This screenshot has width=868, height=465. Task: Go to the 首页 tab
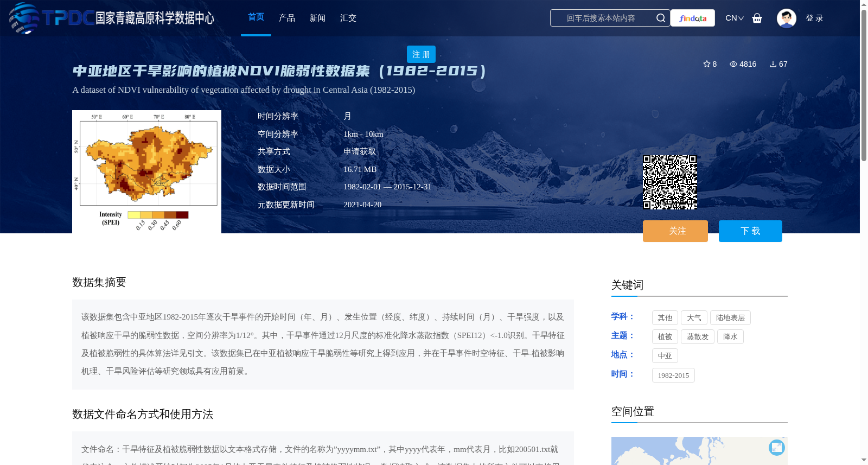coord(256,17)
